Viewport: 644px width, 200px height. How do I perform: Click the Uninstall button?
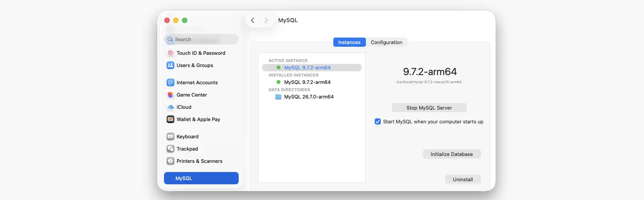tap(463, 179)
